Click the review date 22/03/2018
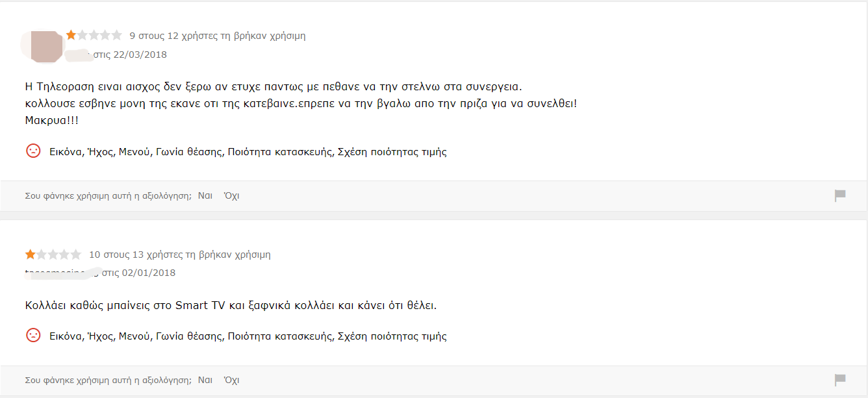This screenshot has height=398, width=868. 140,55
